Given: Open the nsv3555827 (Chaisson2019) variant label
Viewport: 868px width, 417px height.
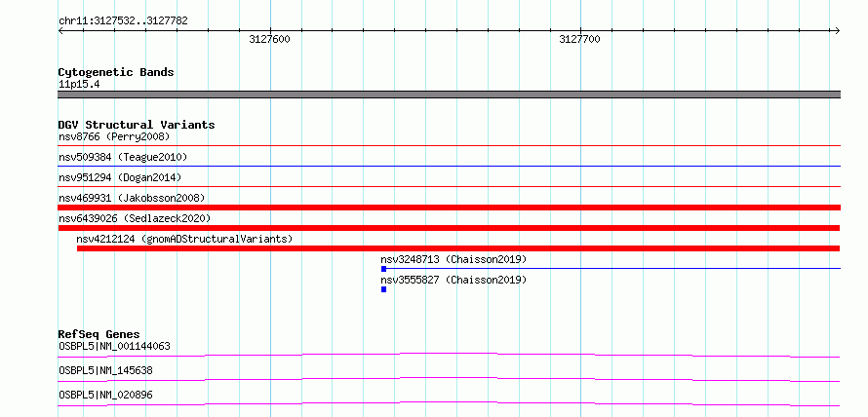Looking at the screenshot, I should point(454,280).
